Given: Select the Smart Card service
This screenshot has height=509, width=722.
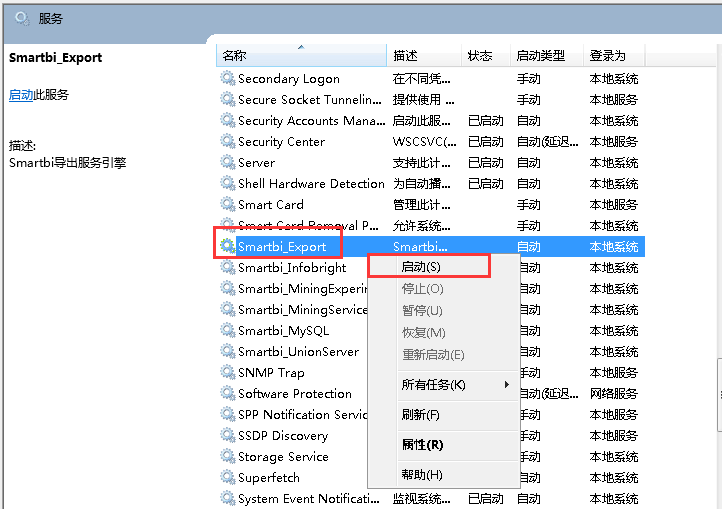Looking at the screenshot, I should (x=271, y=204).
